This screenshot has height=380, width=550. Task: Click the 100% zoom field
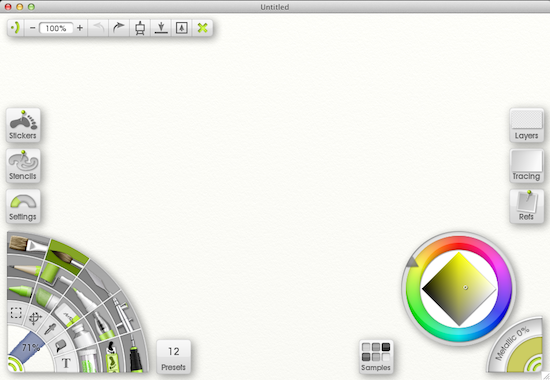[56, 28]
